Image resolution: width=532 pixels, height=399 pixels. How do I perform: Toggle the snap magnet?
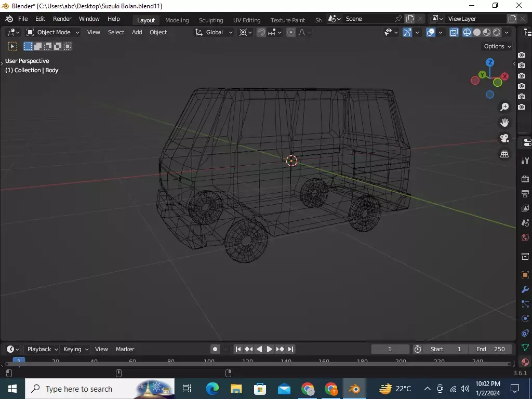point(261,32)
